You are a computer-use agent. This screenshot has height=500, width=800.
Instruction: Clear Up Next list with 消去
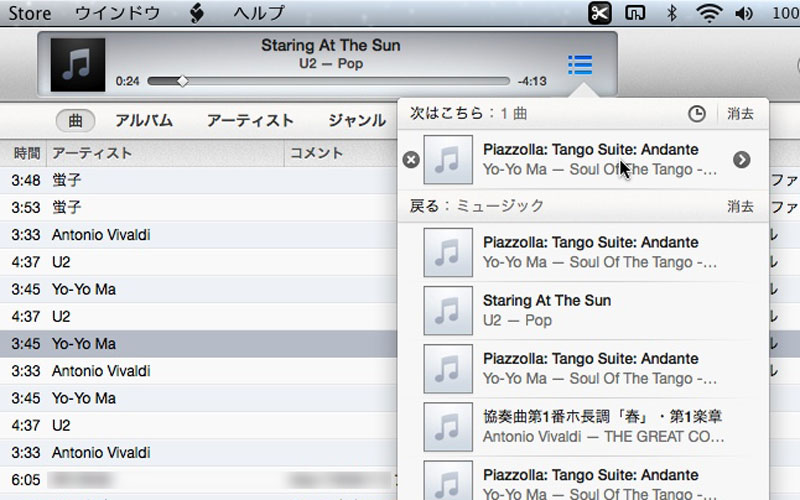(740, 114)
